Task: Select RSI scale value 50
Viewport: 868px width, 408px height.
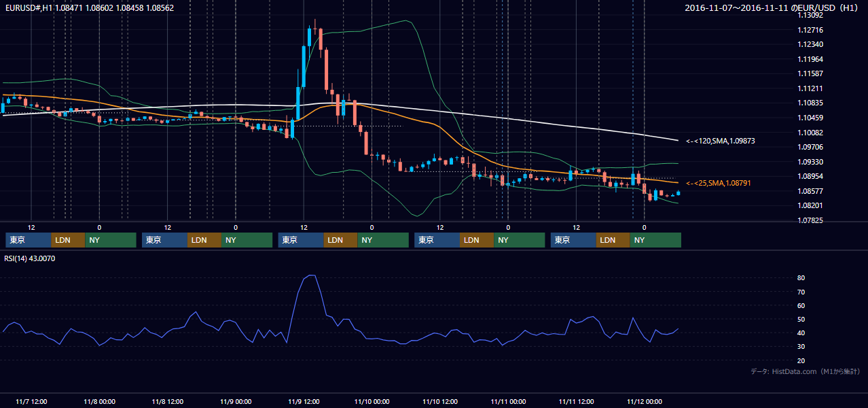Action: coord(801,320)
